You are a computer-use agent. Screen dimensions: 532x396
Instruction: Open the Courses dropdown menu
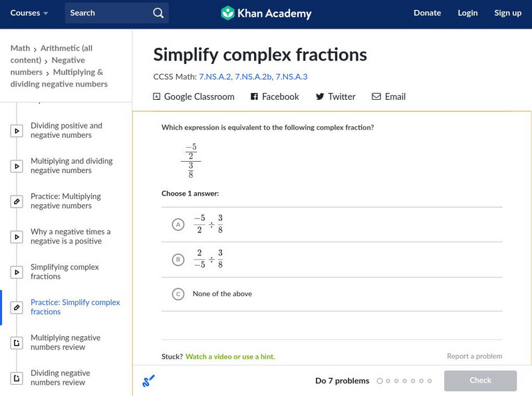click(30, 13)
